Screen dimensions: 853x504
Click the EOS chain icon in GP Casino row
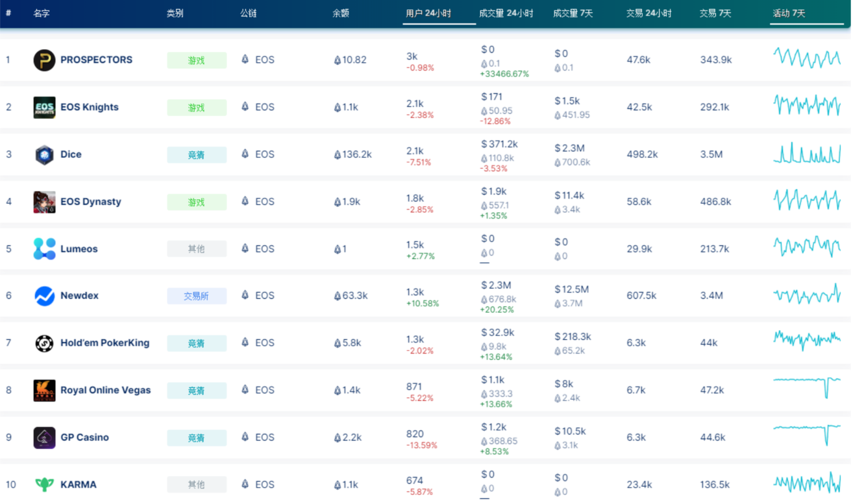[245, 437]
